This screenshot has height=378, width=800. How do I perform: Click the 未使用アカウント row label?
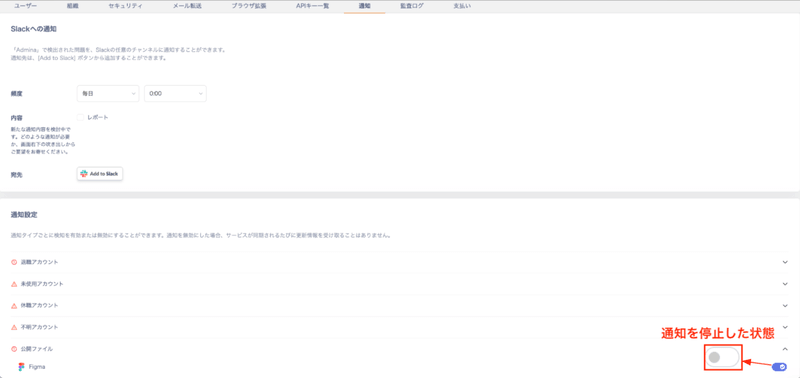coord(42,284)
